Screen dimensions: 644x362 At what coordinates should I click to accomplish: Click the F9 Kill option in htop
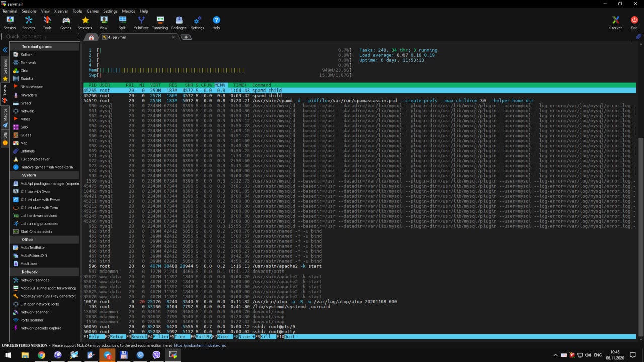264,337
